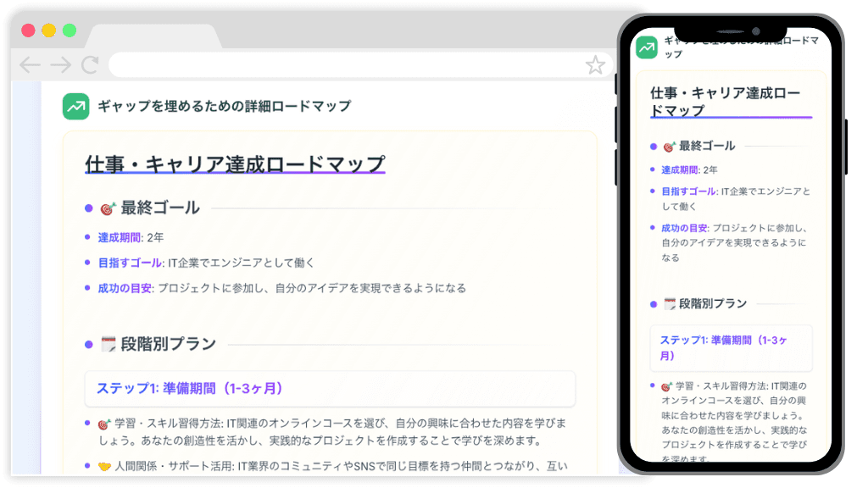868x488 pixels.
Task: Click the bookmark star in the address bar
Action: [x=596, y=64]
